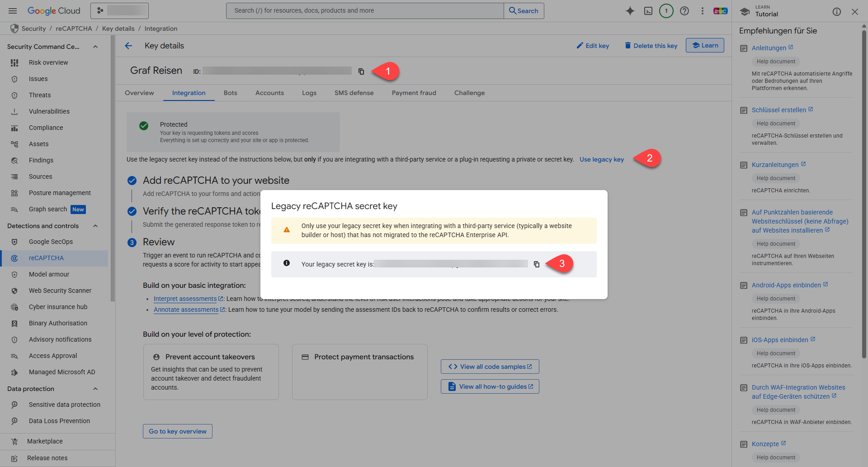Image resolution: width=868 pixels, height=467 pixels.
Task: Click Delete this key button
Action: point(651,46)
